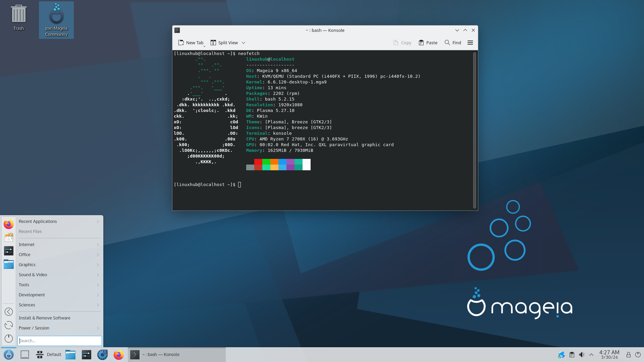The height and width of the screenshot is (362, 644).
Task: Expand the Internet category submenu
Action: (x=59, y=245)
